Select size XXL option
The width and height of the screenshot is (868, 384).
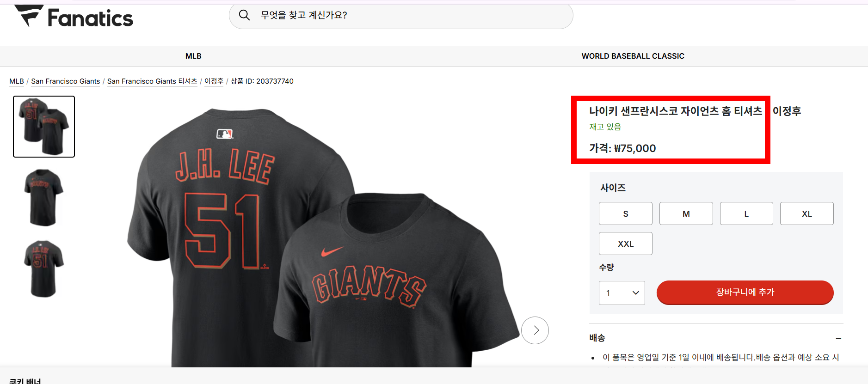[625, 244]
